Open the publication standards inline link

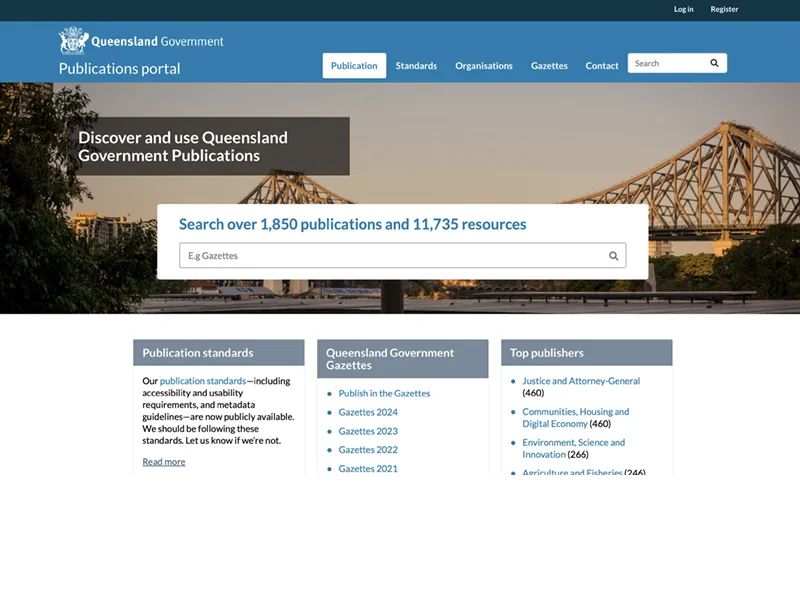(x=203, y=381)
